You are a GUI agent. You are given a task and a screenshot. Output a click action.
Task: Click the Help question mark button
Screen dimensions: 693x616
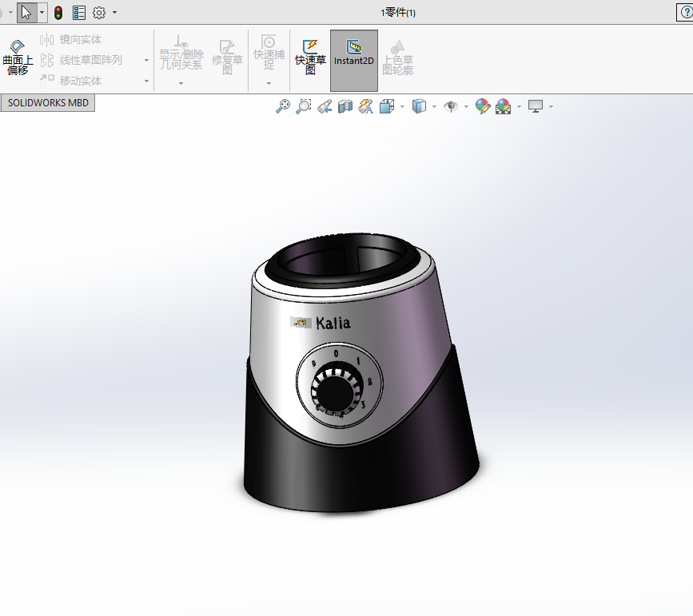point(685,12)
